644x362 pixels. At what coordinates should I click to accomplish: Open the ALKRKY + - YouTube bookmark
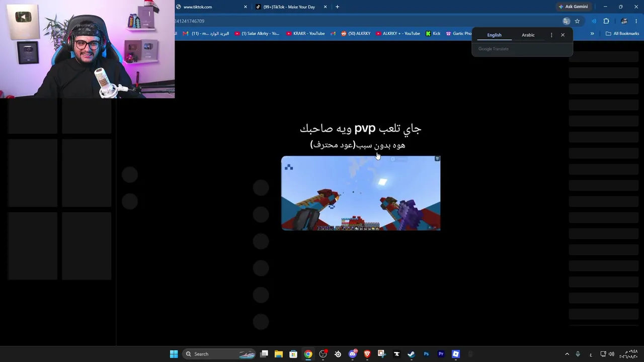coord(397,34)
